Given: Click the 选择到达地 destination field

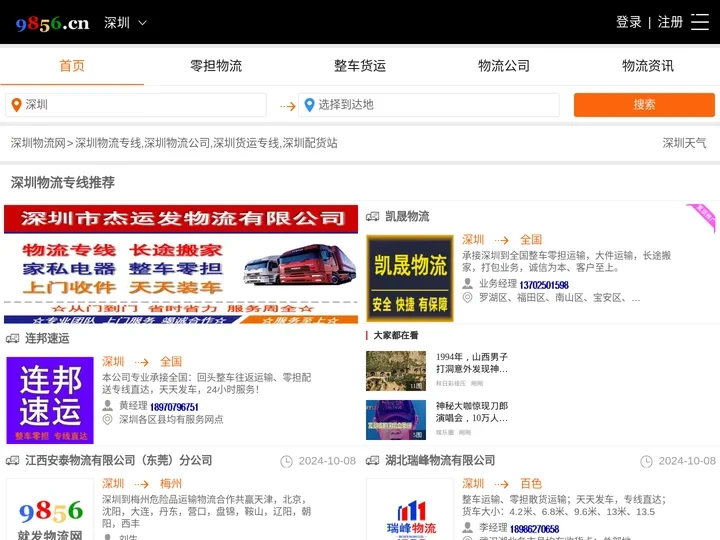Looking at the screenshot, I should 429,105.
